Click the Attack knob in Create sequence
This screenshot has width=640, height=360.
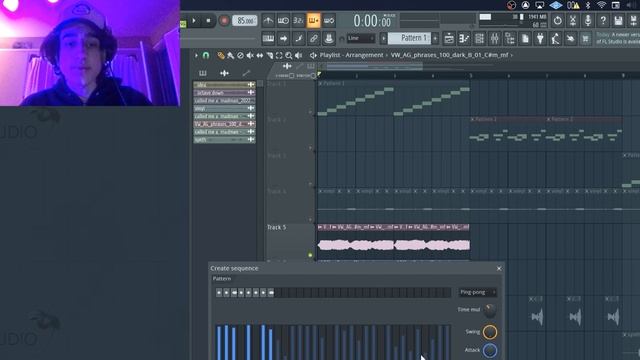[x=490, y=350]
